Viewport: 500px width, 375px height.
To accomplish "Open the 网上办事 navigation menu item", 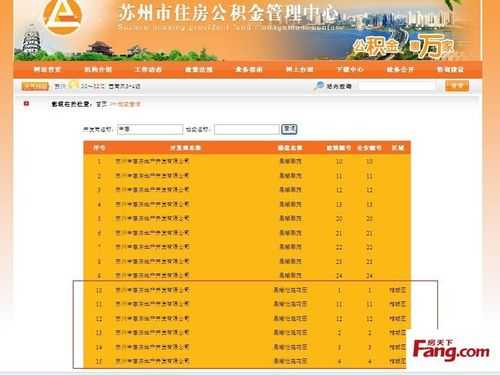I will point(299,69).
